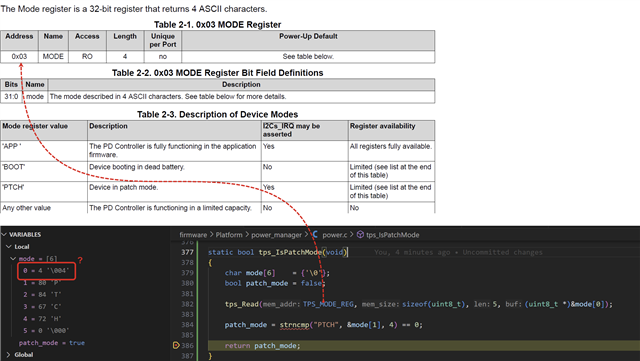Click the C file icon beside power.c
Viewport: 640px width, 361px height.
click(315, 234)
